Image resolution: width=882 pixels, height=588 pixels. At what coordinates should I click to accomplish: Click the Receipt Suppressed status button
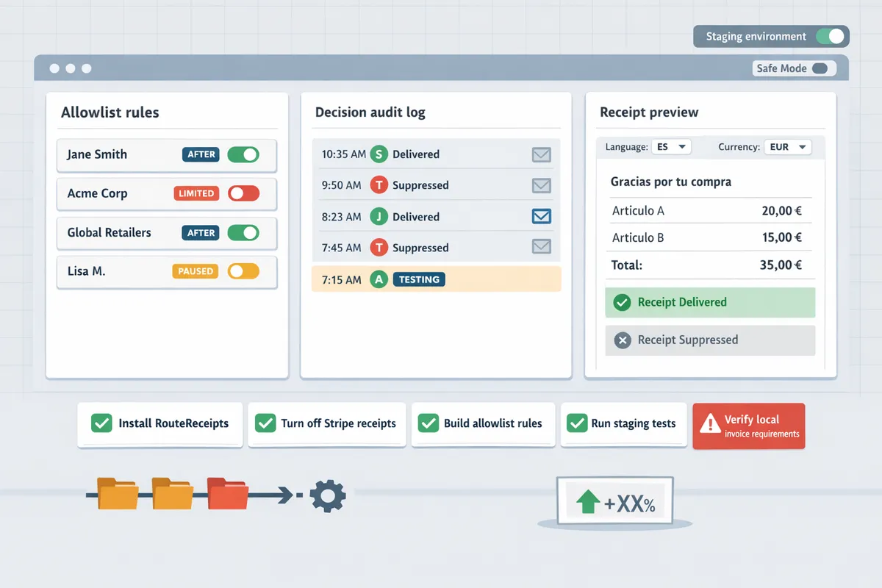tap(710, 340)
